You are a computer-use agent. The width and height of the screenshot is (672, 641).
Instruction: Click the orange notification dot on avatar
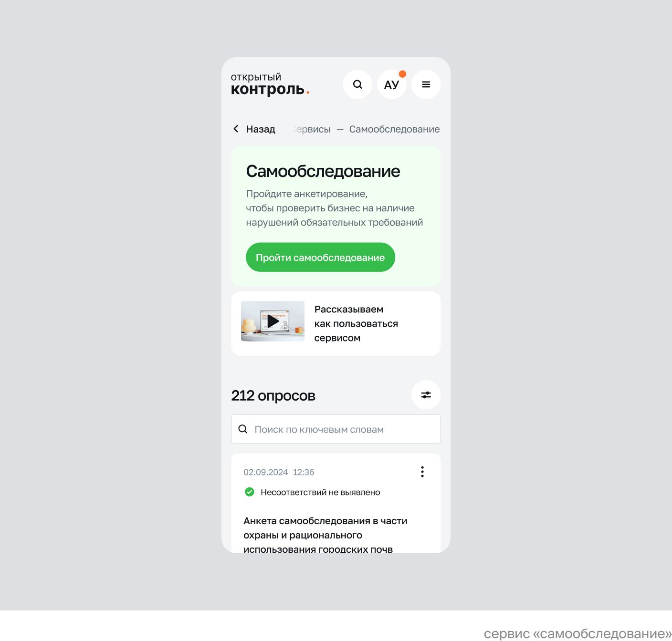tap(402, 74)
